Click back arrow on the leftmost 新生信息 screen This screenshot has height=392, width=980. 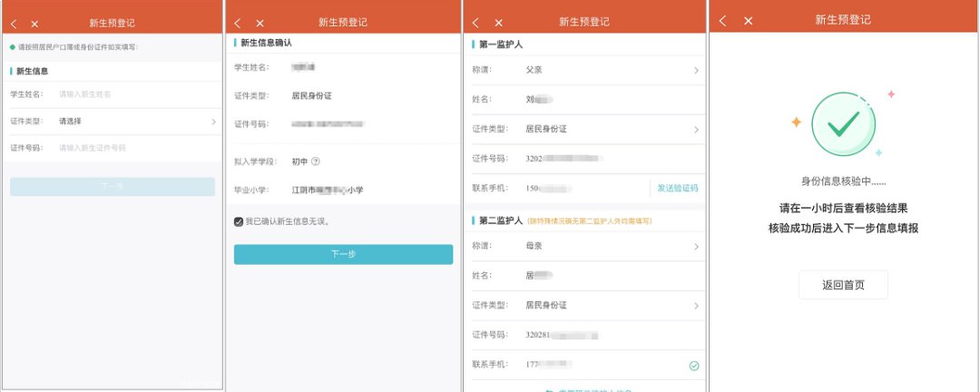pyautogui.click(x=14, y=23)
